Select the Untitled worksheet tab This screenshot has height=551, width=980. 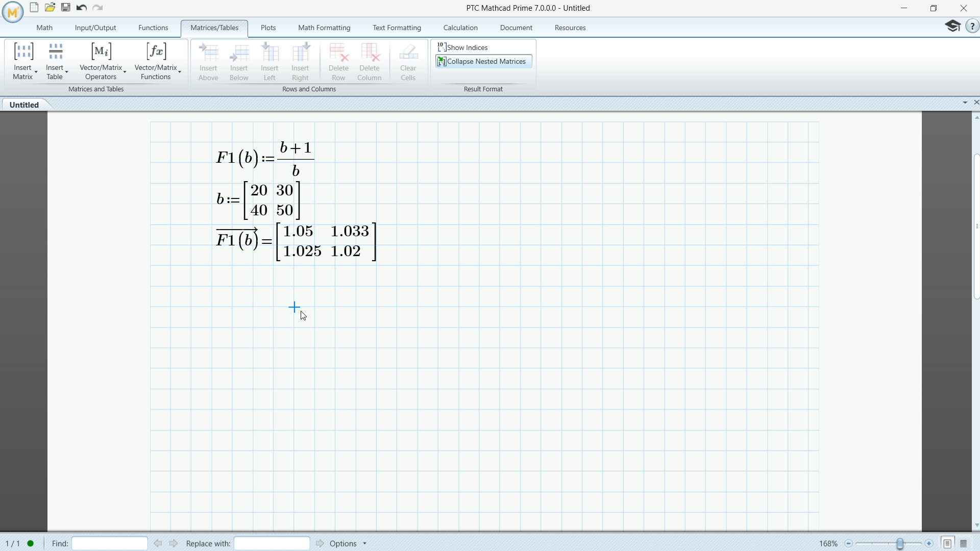pyautogui.click(x=24, y=105)
